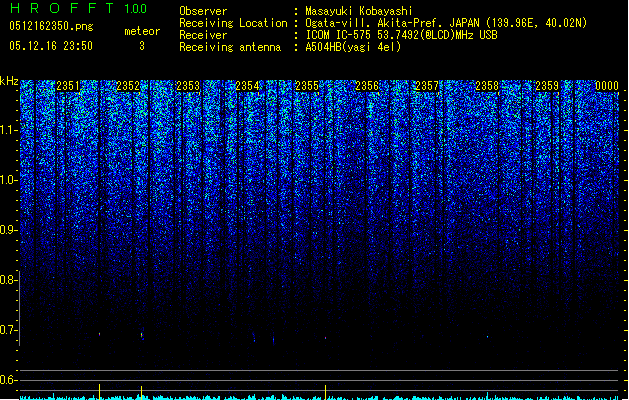Click the meteor count label
629x400 pixels.
coord(142,31)
